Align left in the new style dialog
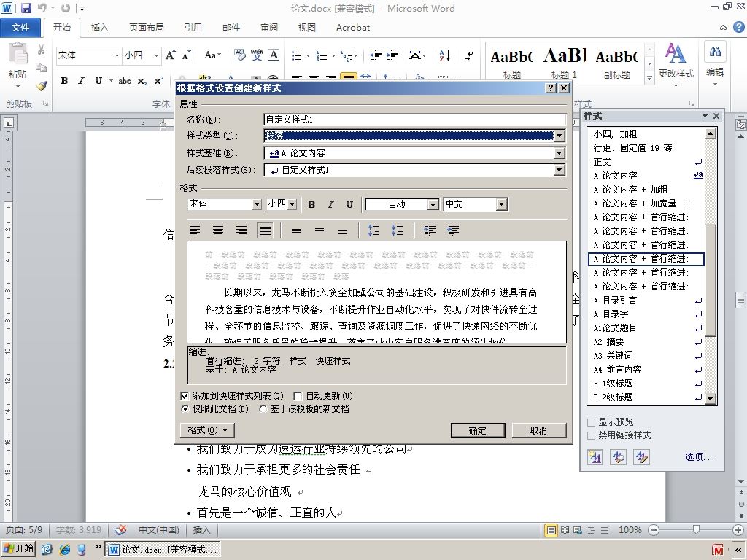Viewport: 747px width, 560px height. point(194,230)
